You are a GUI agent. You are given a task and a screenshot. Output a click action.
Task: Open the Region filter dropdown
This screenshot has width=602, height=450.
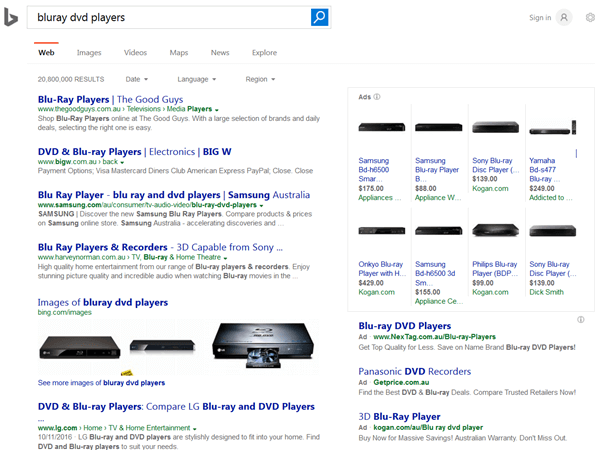[260, 79]
